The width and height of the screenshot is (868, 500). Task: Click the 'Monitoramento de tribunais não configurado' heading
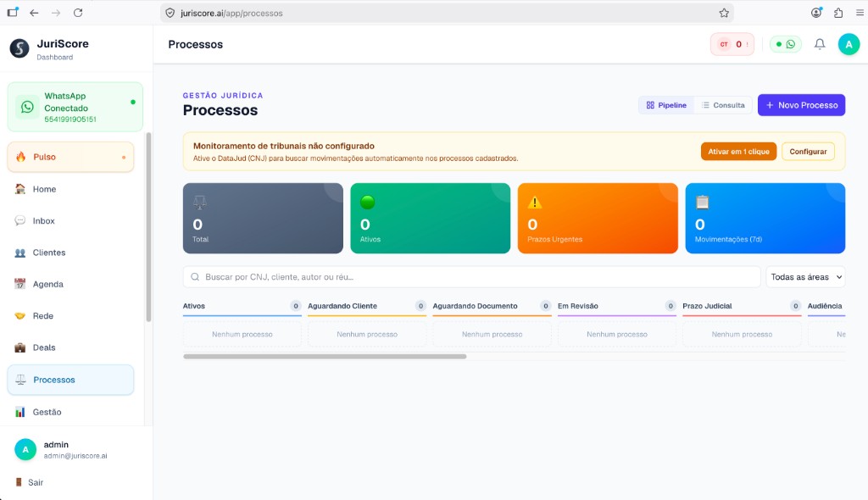click(x=283, y=146)
